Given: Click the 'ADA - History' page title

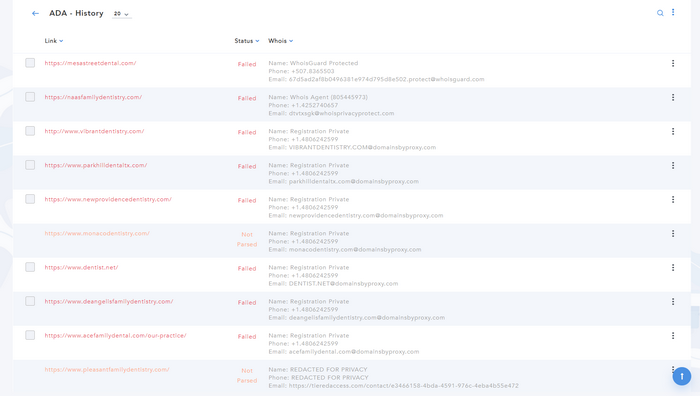Looking at the screenshot, I should 76,13.
